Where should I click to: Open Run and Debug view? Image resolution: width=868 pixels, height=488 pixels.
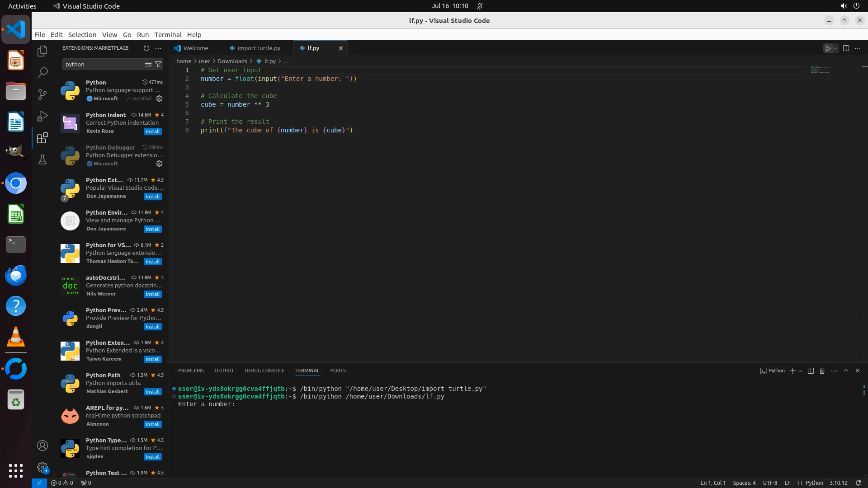[42, 116]
